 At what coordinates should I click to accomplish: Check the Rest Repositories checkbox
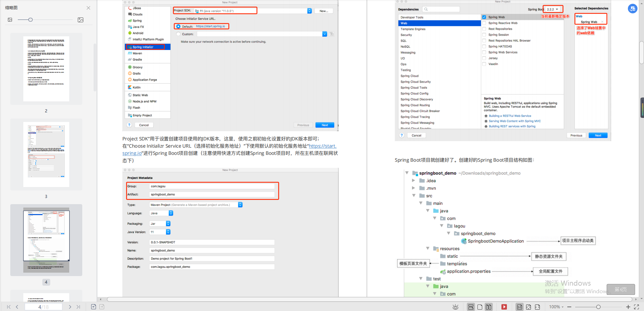point(484,29)
